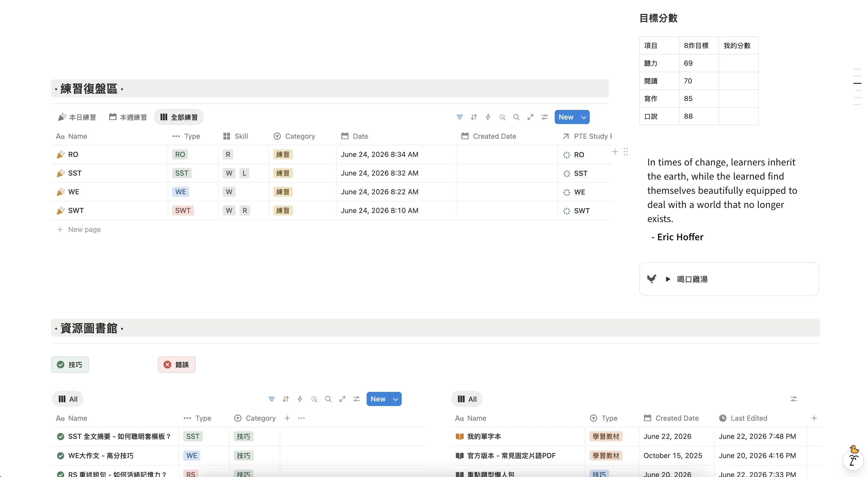868x477 pixels.
Task: Expand the 喝口雞湯 toggle
Action: pyautogui.click(x=668, y=279)
